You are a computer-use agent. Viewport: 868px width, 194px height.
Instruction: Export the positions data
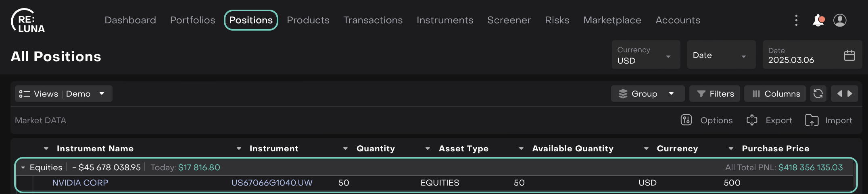pos(770,120)
